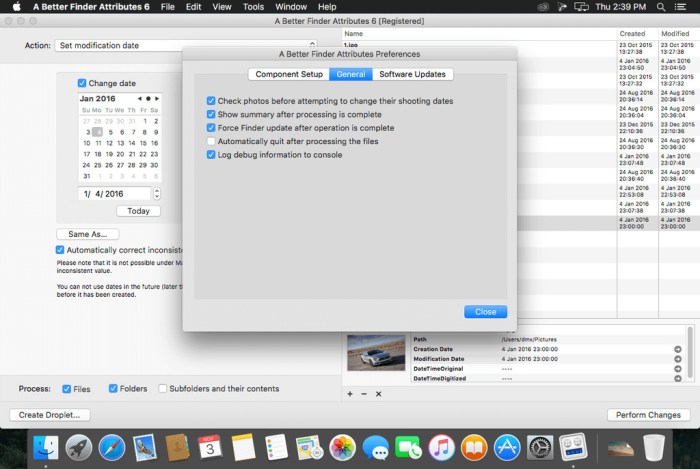700x469 pixels.
Task: Enable automatically quit after processing files
Action: [211, 142]
